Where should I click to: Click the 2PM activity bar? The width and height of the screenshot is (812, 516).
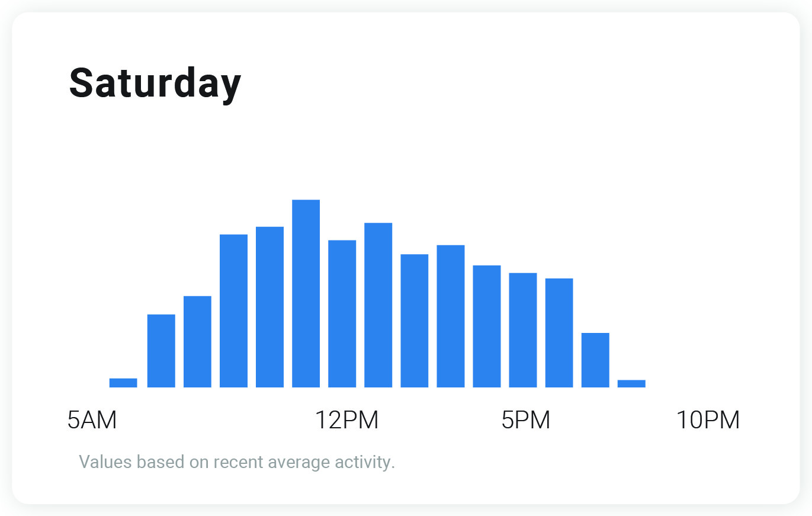pos(415,321)
